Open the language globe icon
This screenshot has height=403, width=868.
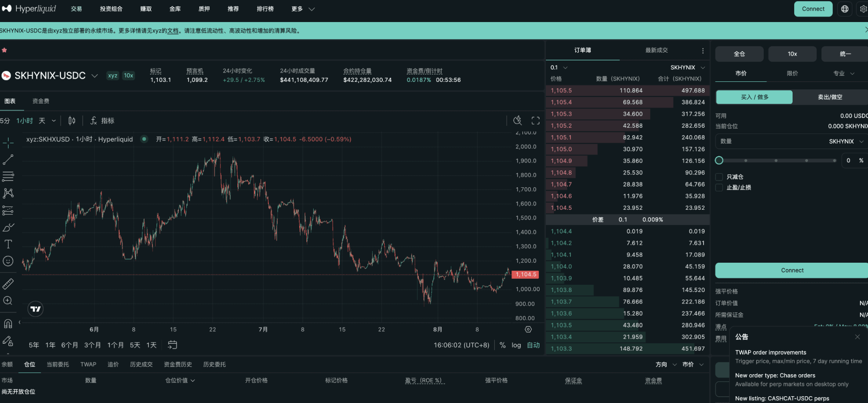point(845,9)
